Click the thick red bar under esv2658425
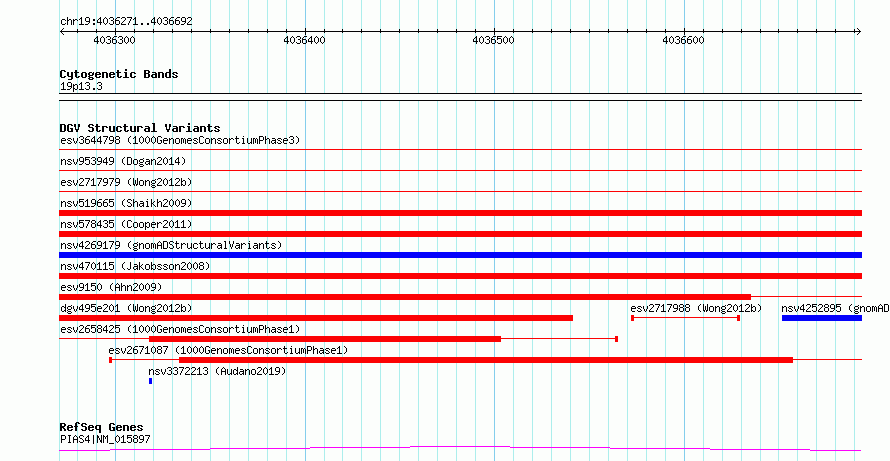Image resolution: width=890 pixels, height=461 pixels. pyautogui.click(x=325, y=339)
